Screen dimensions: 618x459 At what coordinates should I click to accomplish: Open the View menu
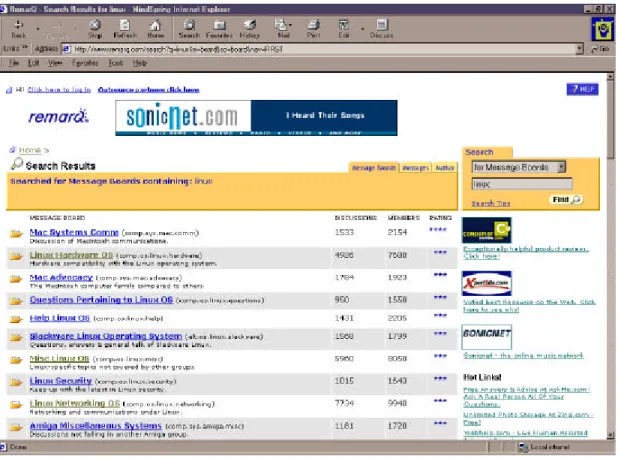(55, 63)
